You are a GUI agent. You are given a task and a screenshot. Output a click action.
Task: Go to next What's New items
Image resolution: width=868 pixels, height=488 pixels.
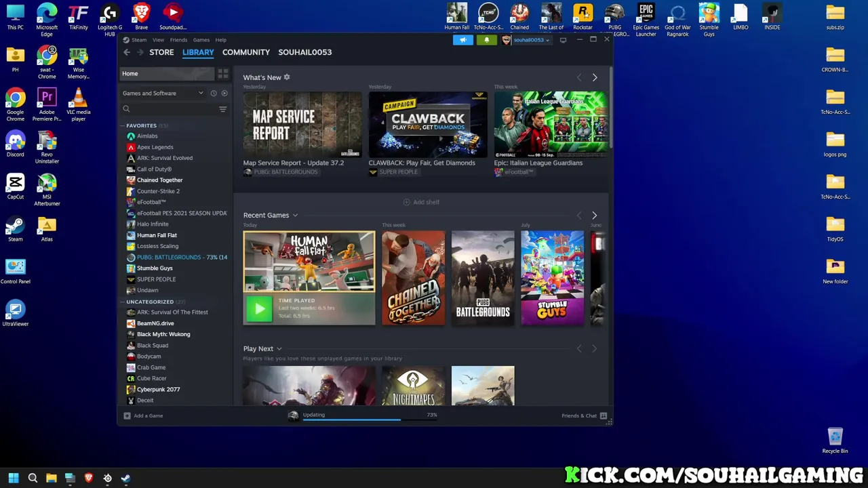coord(595,77)
